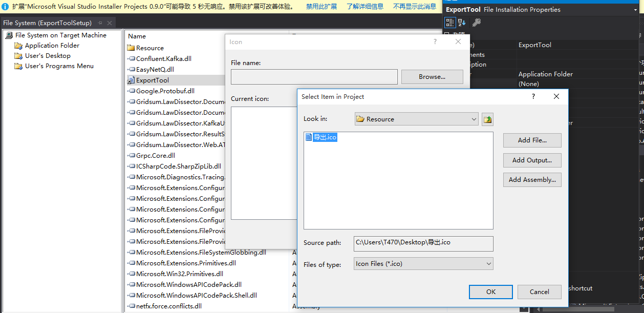Click the info icon in the notification bar
644x313 pixels.
pos(6,7)
